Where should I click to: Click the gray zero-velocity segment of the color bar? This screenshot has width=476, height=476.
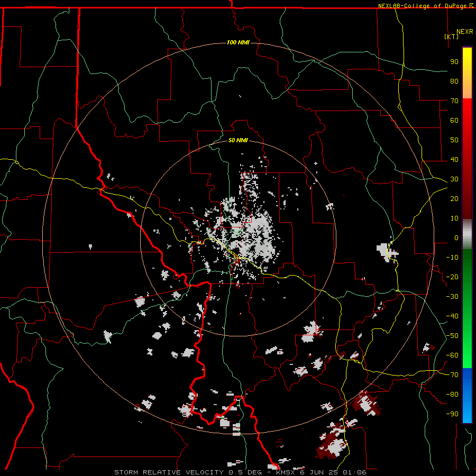pos(467,234)
